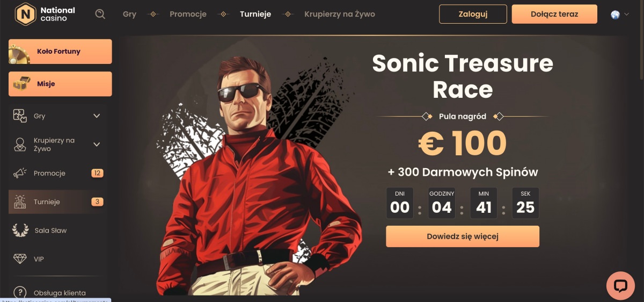Viewport: 644px width, 302px height.
Task: Click the megaphone Promocje icon
Action: pos(20,173)
